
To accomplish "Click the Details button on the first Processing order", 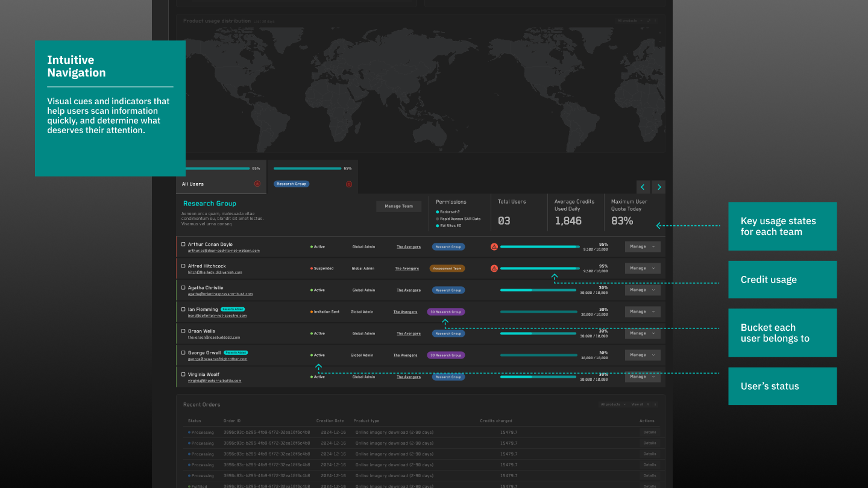I will pos(649,433).
